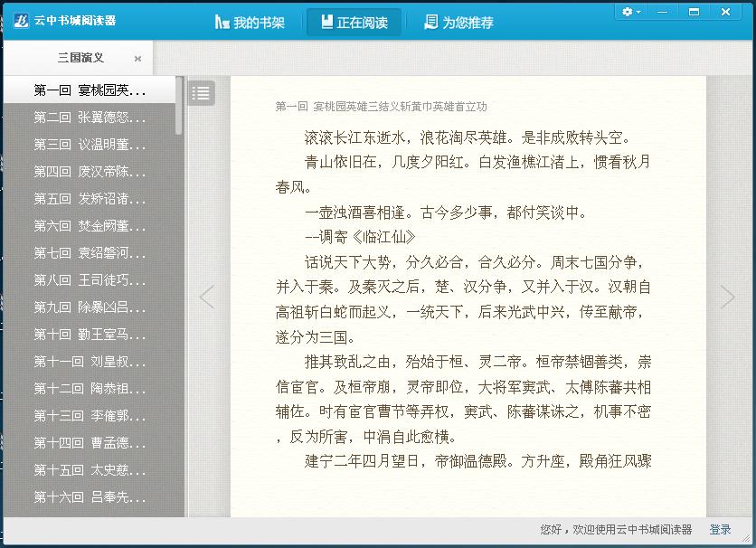
Task: Click the left page-turn arrow
Action: click(208, 296)
